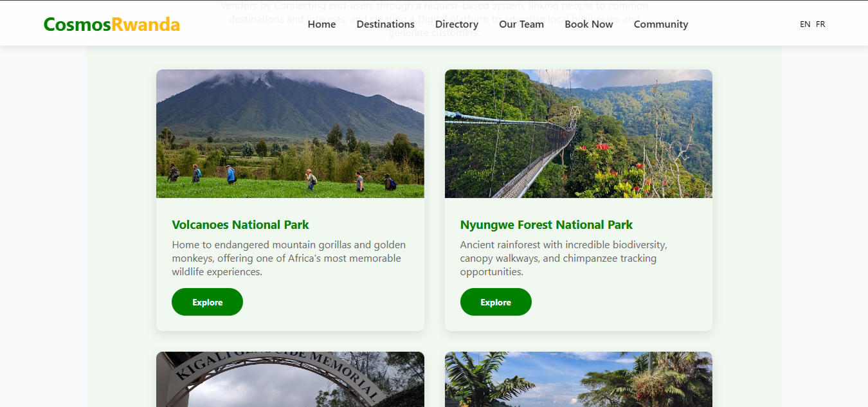Viewport: 868px width, 407px height.
Task: Open the Kigali Genocide Memorial image
Action: coord(290,379)
